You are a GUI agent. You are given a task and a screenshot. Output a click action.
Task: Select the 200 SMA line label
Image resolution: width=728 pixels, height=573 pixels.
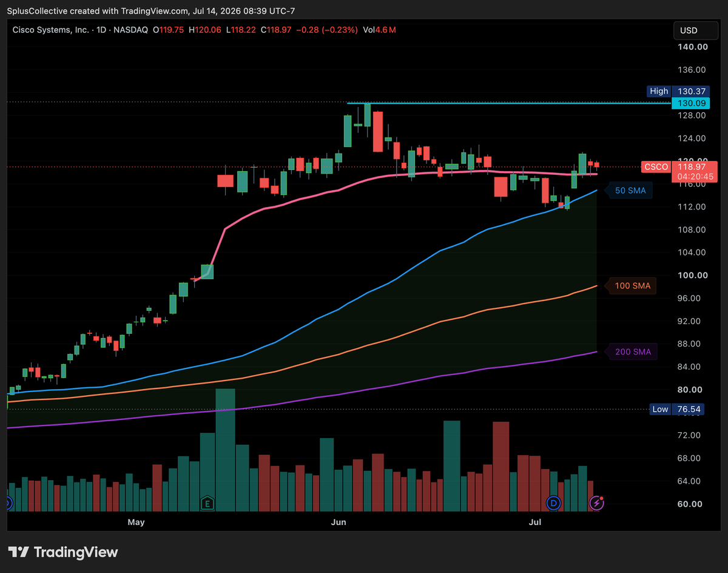pyautogui.click(x=632, y=352)
